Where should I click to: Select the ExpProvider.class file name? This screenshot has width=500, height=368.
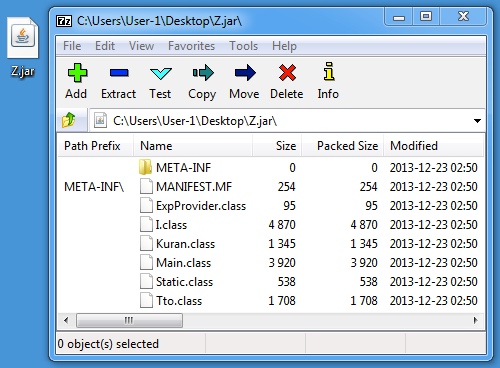[x=201, y=206]
